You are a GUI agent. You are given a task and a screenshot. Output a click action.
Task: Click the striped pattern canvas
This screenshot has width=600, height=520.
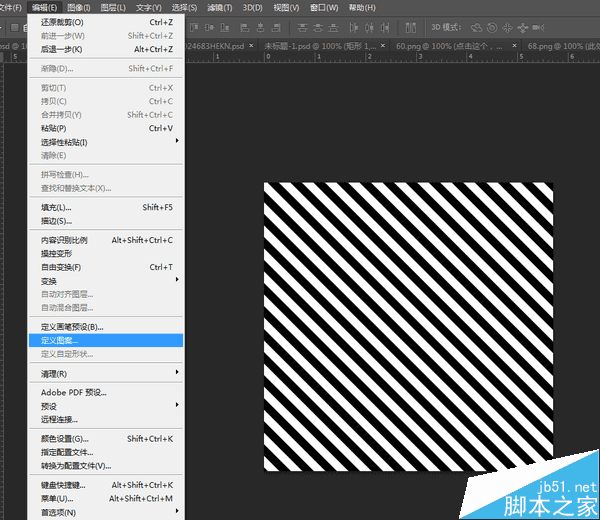[408, 326]
